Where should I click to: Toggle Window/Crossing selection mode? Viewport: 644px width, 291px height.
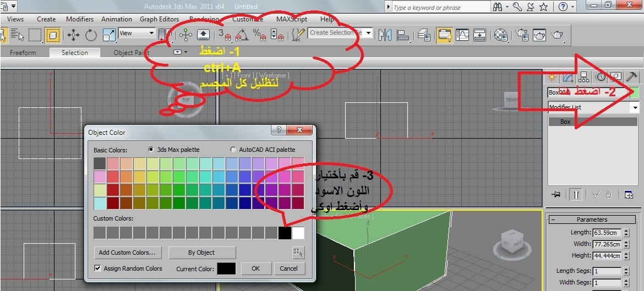pyautogui.click(x=53, y=35)
